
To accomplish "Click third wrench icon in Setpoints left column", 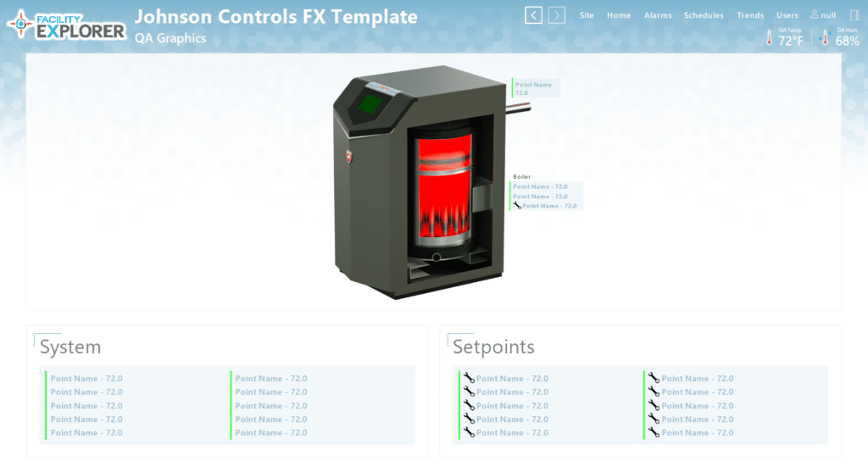I will coord(470,405).
